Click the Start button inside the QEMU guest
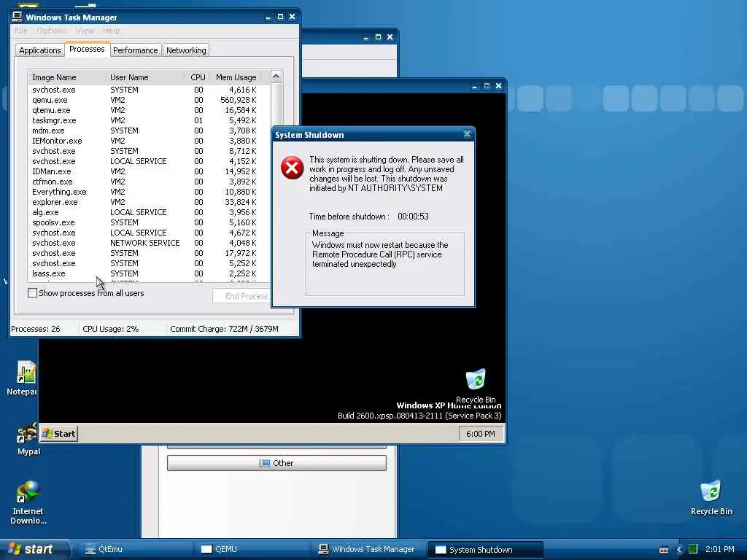 tap(59, 434)
